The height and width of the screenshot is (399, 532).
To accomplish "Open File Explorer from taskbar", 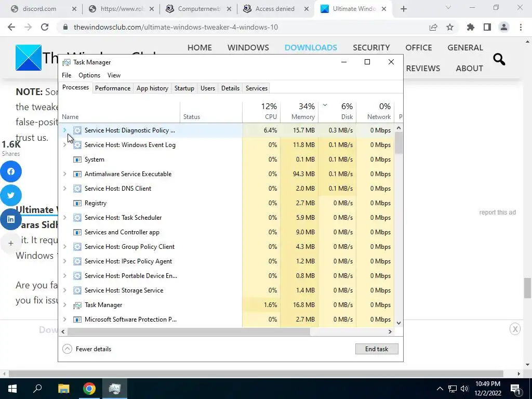I will 63,389.
